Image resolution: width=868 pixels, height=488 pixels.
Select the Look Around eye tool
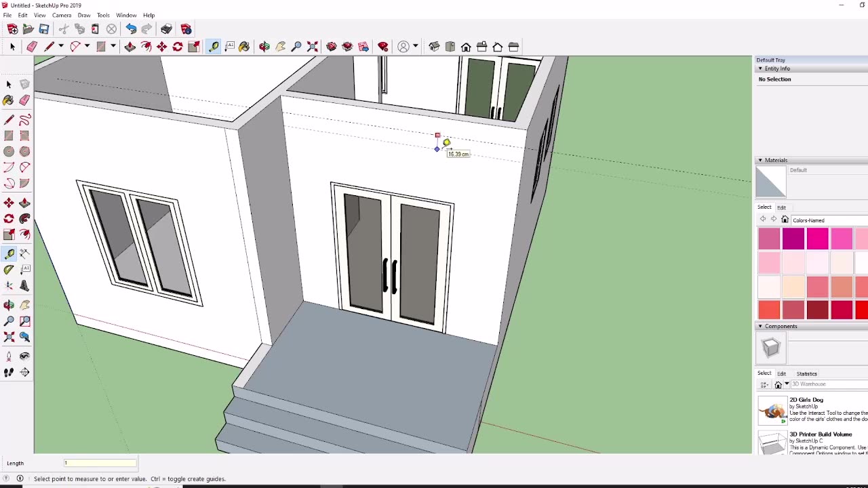pyautogui.click(x=24, y=356)
